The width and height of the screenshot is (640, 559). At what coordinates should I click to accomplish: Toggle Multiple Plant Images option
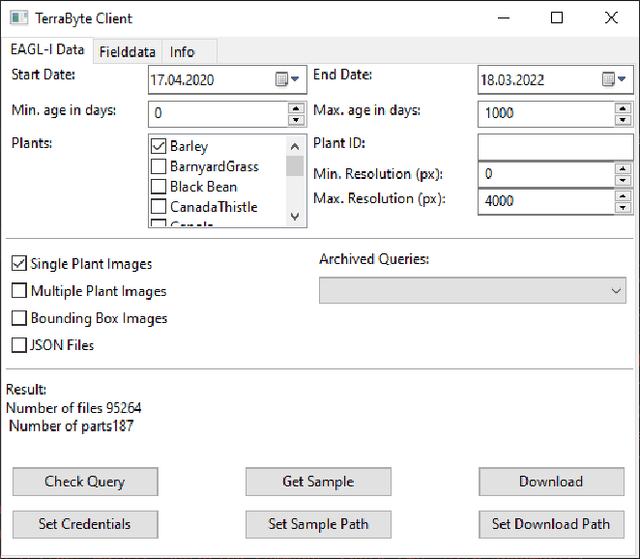click(x=19, y=291)
